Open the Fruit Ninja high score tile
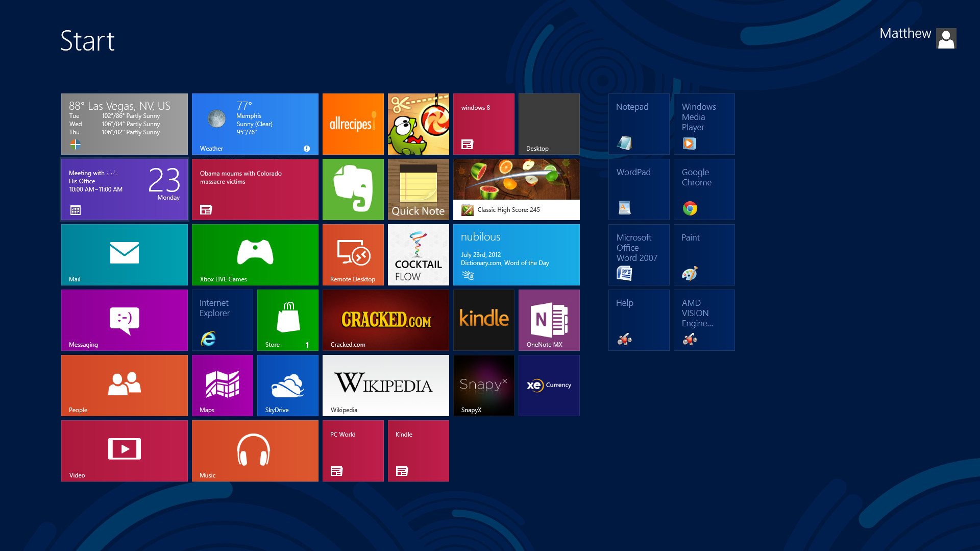This screenshot has height=551, width=980. (x=516, y=189)
